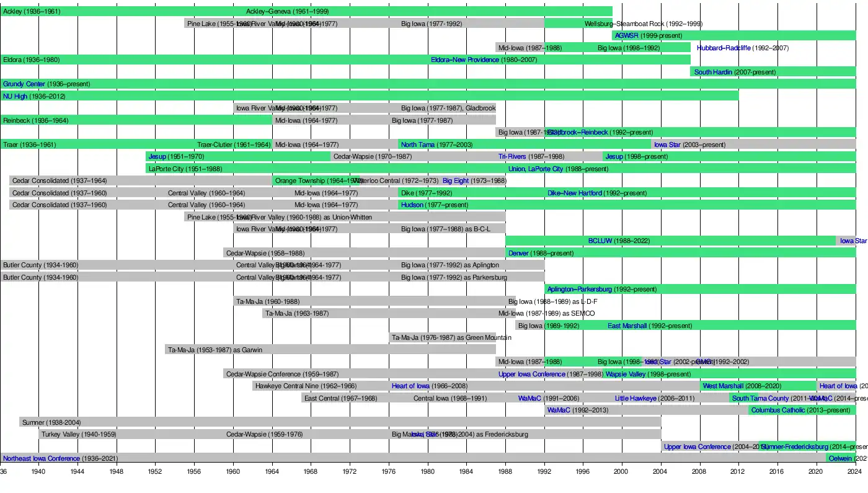Open the AGWSR link
This screenshot has height=493, width=868.
(x=626, y=36)
